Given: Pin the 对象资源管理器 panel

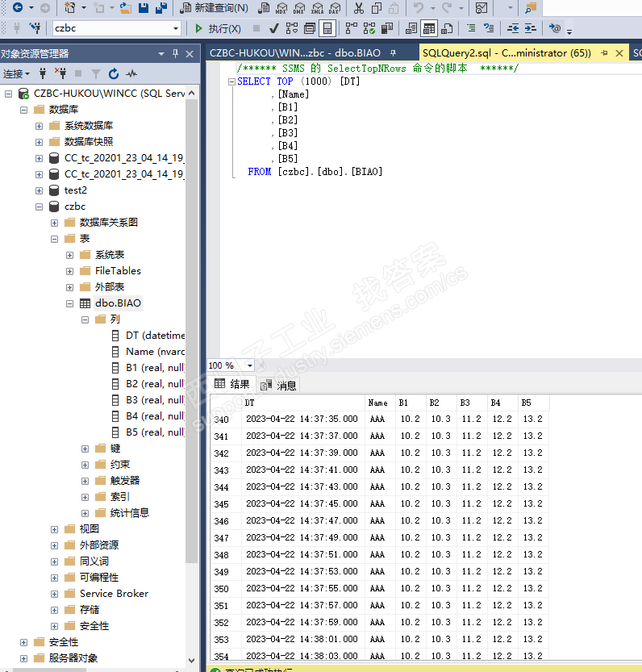Looking at the screenshot, I should click(x=175, y=53).
